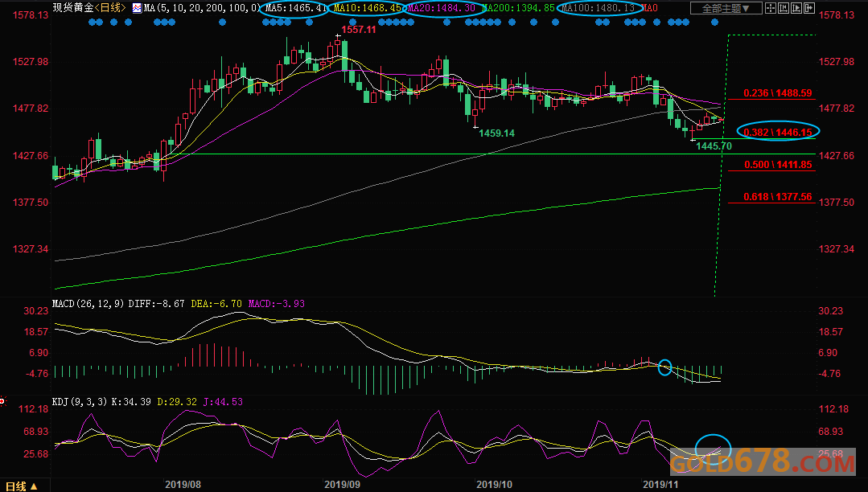Click the <日线> period label in title

point(110,8)
